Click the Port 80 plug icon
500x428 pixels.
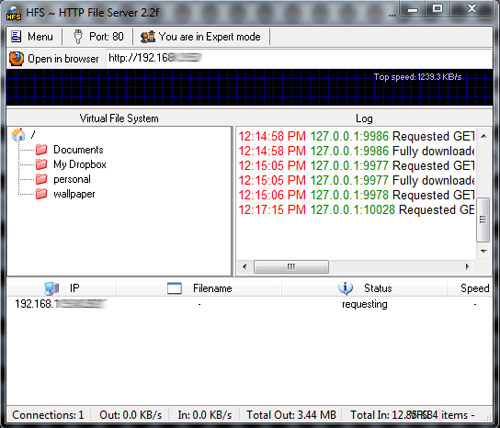click(x=78, y=37)
